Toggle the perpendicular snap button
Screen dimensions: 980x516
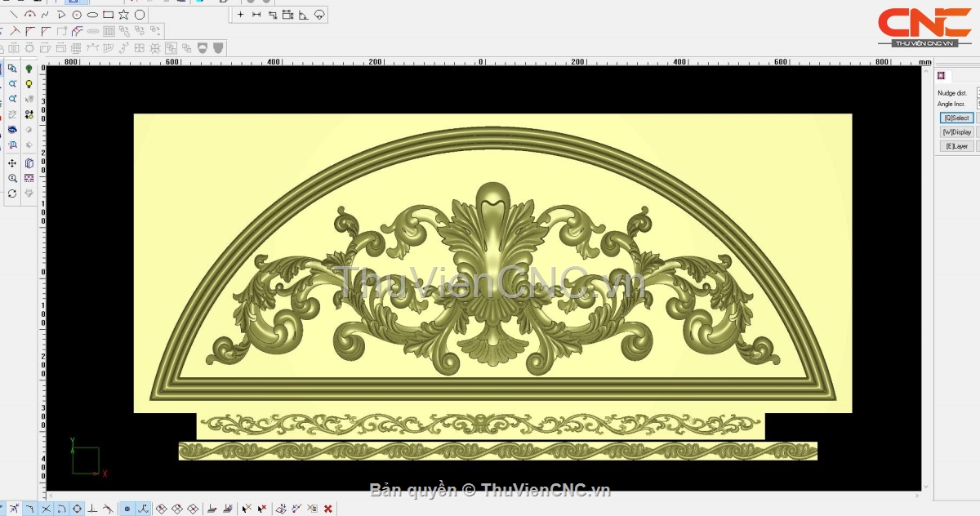point(92,509)
